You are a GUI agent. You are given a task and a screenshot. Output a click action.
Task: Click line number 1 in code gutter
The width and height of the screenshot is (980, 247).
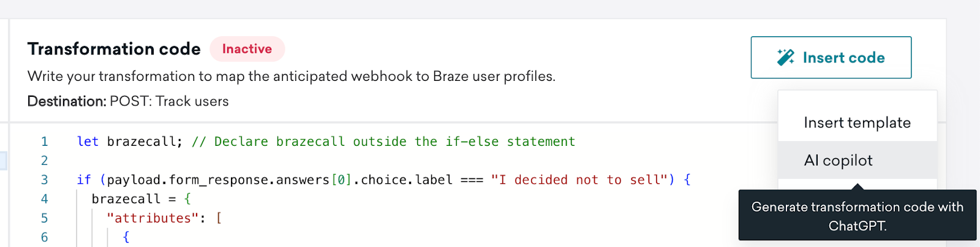tap(44, 142)
